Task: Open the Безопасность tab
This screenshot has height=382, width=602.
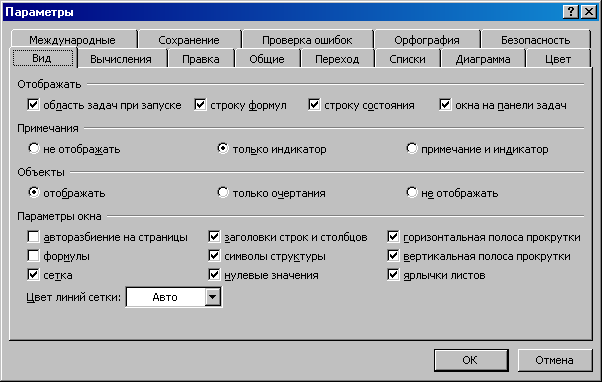Action: [x=535, y=40]
